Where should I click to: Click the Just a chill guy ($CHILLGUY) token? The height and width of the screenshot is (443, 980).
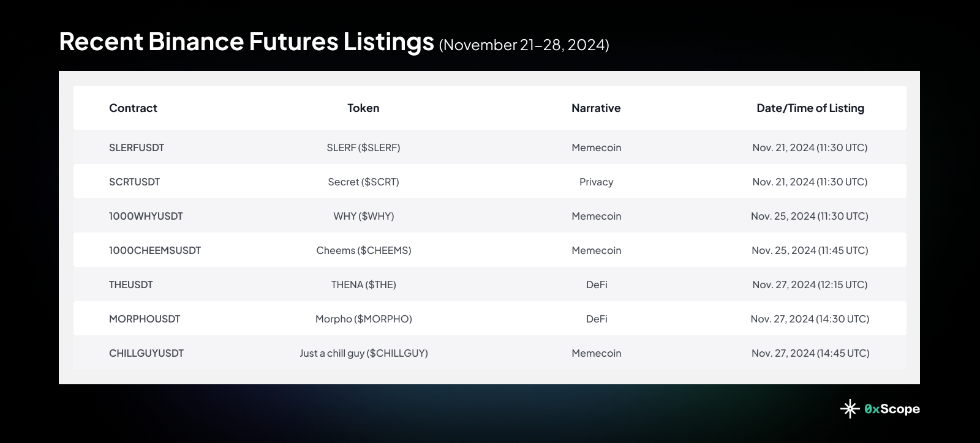pos(364,353)
